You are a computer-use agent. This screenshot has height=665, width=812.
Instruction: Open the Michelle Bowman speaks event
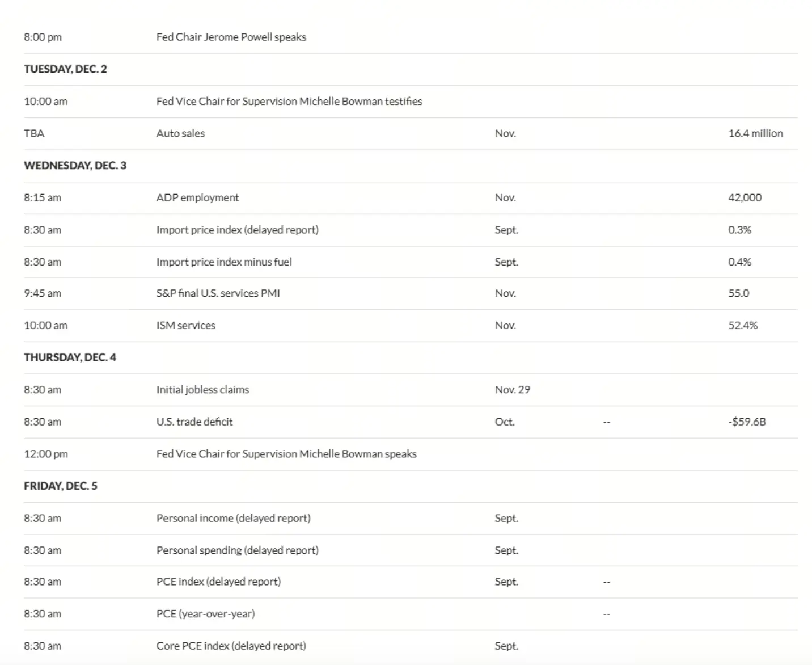coord(286,454)
